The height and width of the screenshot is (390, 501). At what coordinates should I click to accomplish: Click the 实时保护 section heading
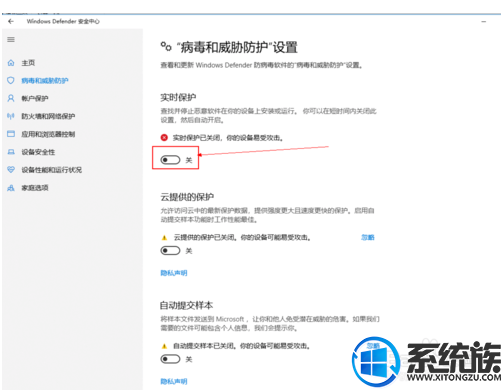178,97
